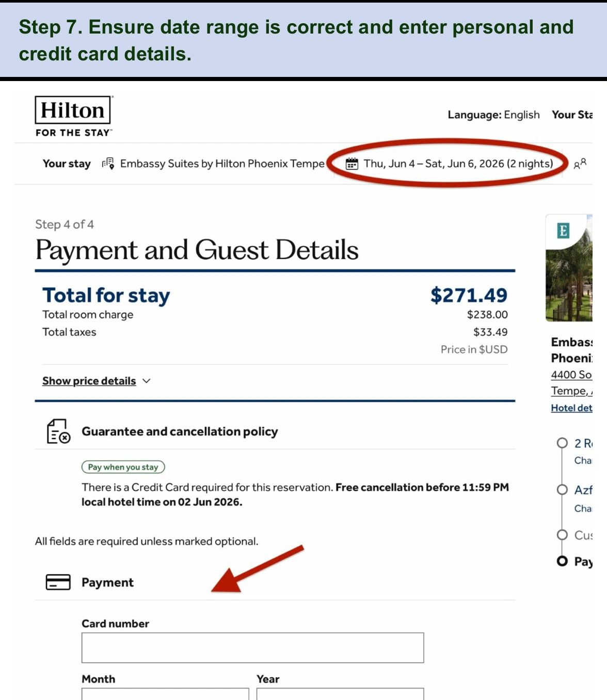
Task: Expand Show price details
Action: click(89, 381)
